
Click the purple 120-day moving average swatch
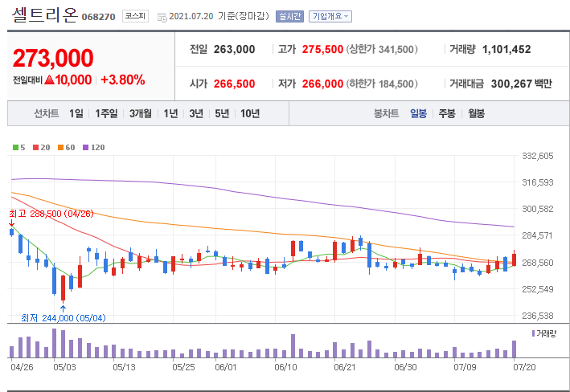[86, 148]
